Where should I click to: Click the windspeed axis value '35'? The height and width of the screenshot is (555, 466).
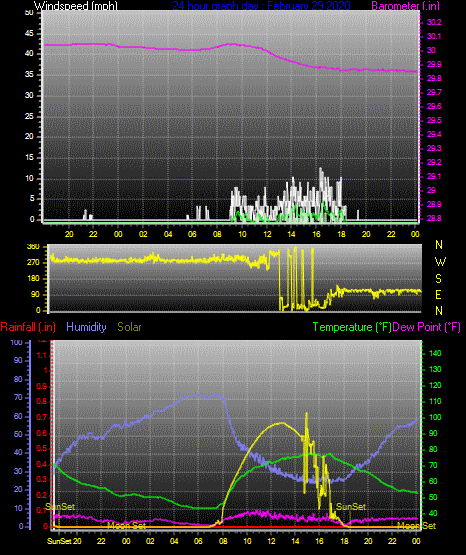pos(29,75)
